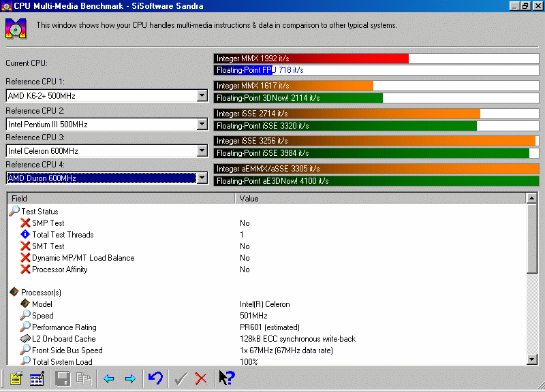The height and width of the screenshot is (392, 545).
Task: Click the PR601 (estimated) value
Action: (269, 327)
